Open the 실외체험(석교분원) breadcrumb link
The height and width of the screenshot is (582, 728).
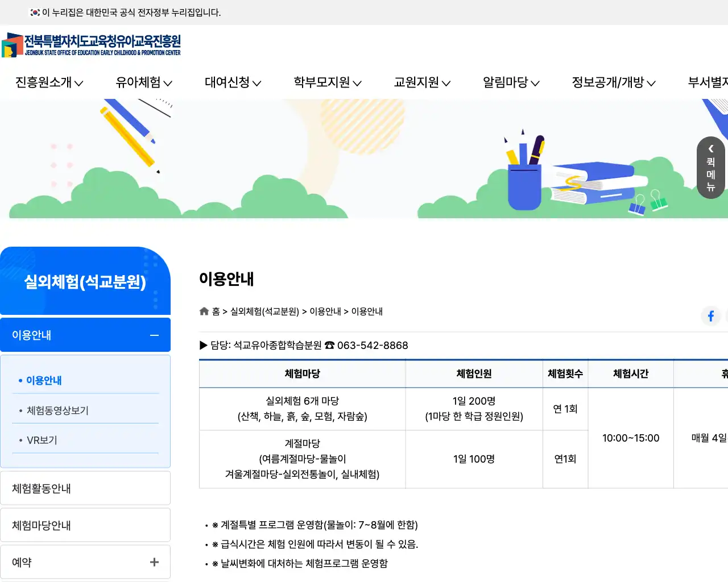[264, 311]
